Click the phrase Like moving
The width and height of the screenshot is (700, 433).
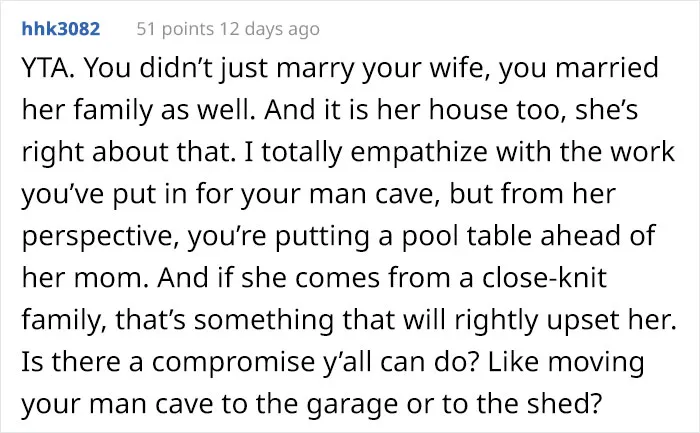[566, 362]
